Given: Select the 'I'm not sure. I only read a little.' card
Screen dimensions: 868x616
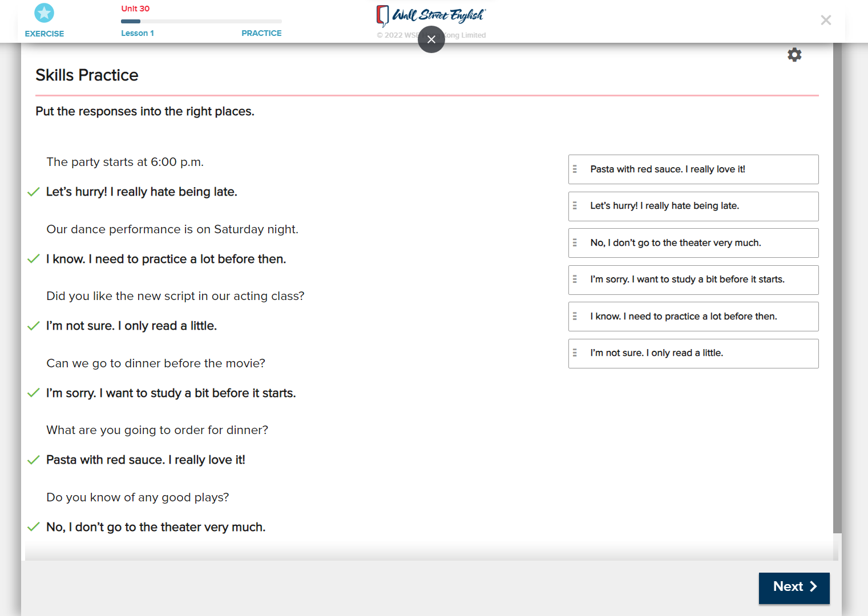Looking at the screenshot, I should click(693, 354).
